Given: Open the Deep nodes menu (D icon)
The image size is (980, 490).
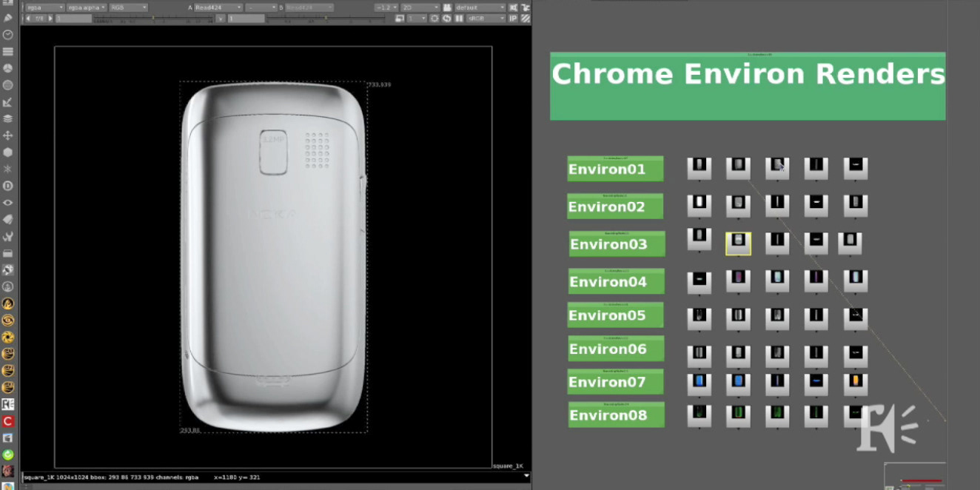Looking at the screenshot, I should point(8,186).
